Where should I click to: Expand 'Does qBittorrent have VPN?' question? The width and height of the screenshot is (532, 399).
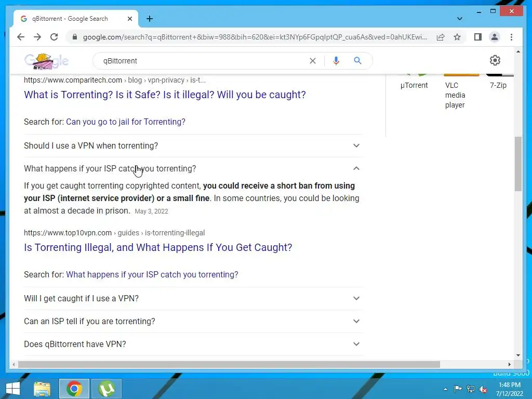pos(192,344)
